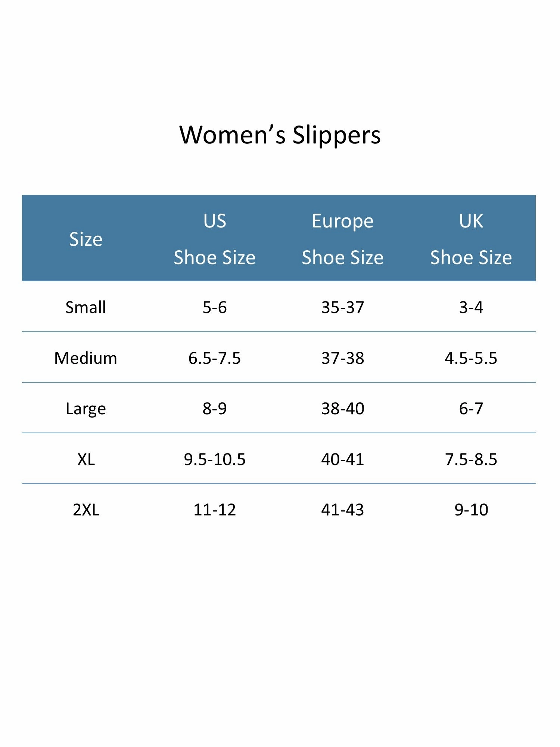Click the Europe 35-37 cell
The height and width of the screenshot is (747, 560).
click(x=343, y=307)
